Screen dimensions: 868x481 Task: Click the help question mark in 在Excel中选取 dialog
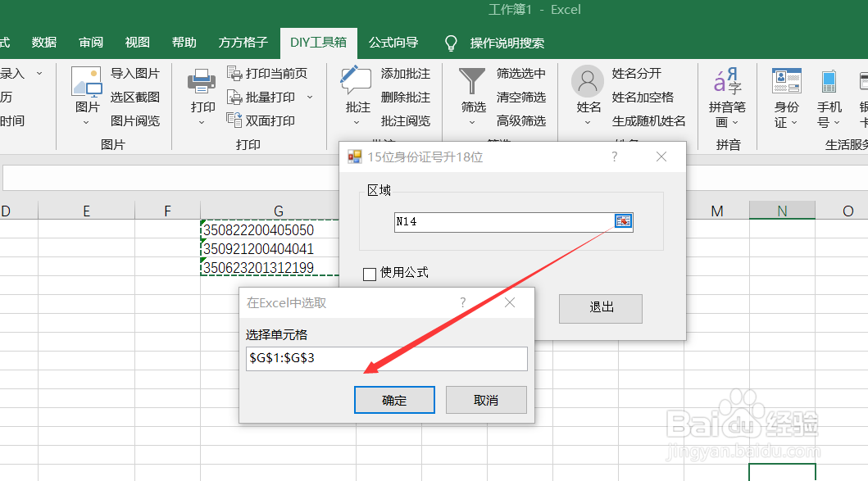pos(463,302)
